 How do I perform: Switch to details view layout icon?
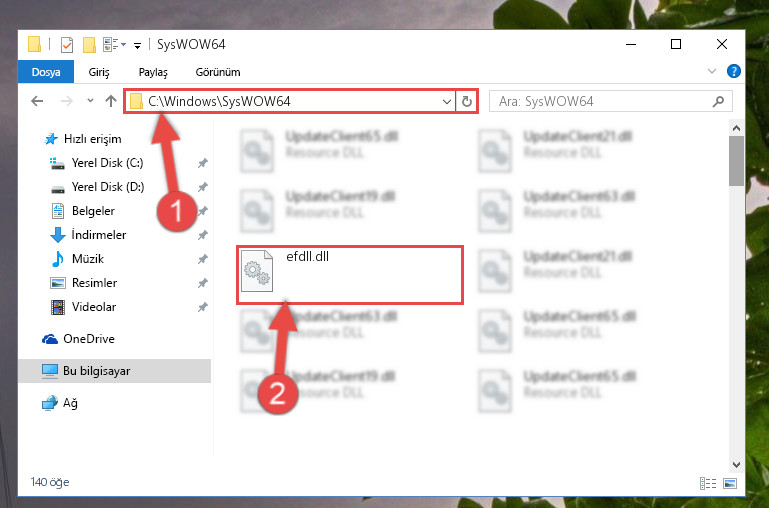(708, 483)
